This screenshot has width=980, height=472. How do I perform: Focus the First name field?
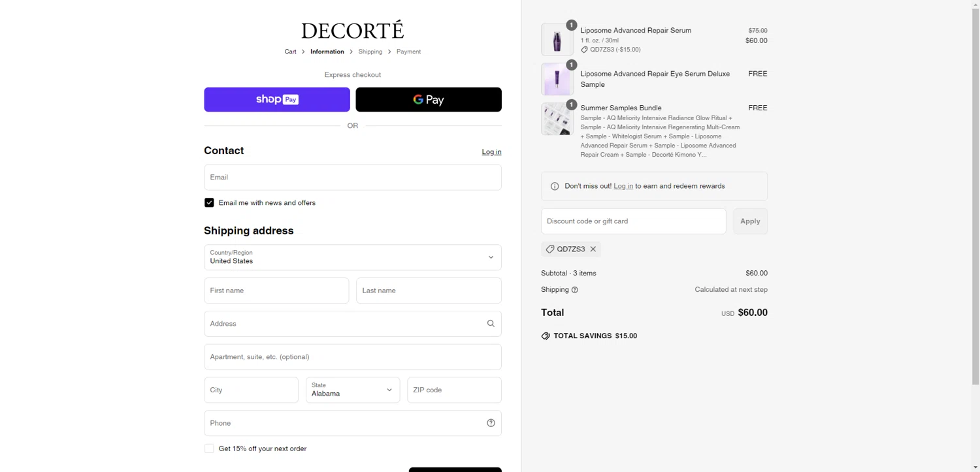276,291
